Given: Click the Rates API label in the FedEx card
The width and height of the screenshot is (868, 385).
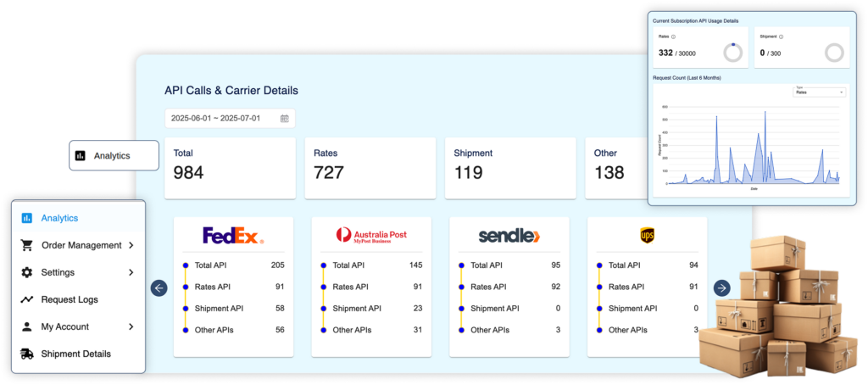Looking at the screenshot, I should pos(213,287).
